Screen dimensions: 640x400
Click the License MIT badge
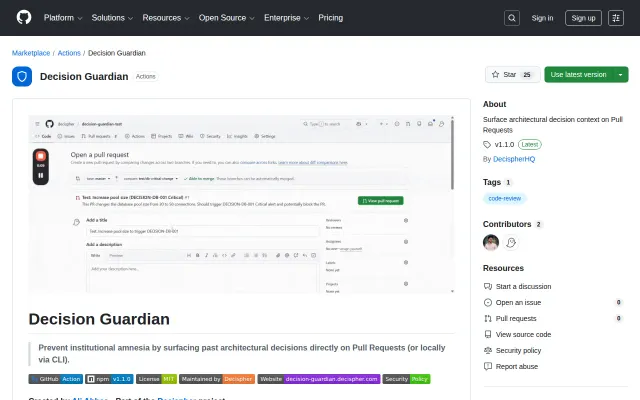[156, 379]
